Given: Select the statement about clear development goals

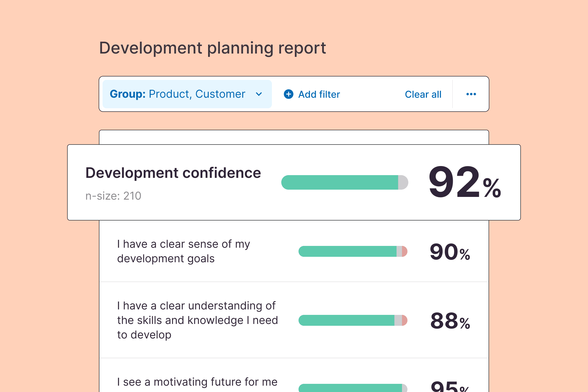Looking at the screenshot, I should [x=183, y=251].
